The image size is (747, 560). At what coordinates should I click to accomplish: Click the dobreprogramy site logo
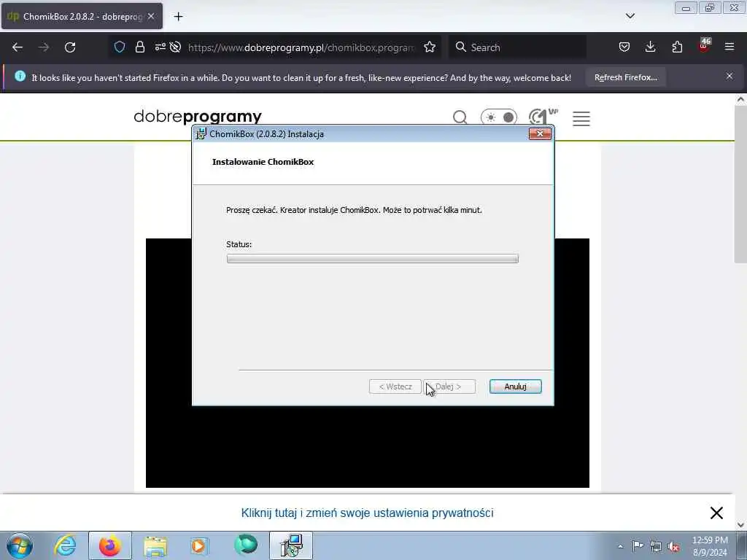(198, 116)
